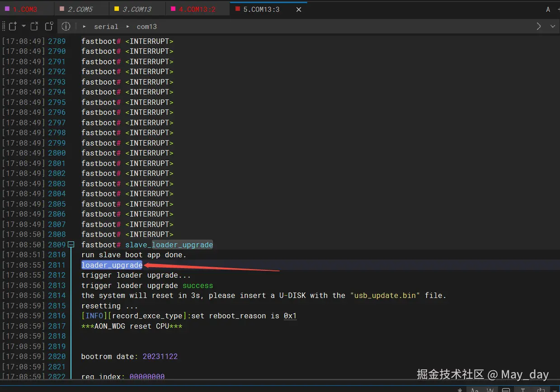The height and width of the screenshot is (392, 560).
Task: Click the bootrom date value 20231122
Action: [x=160, y=357]
